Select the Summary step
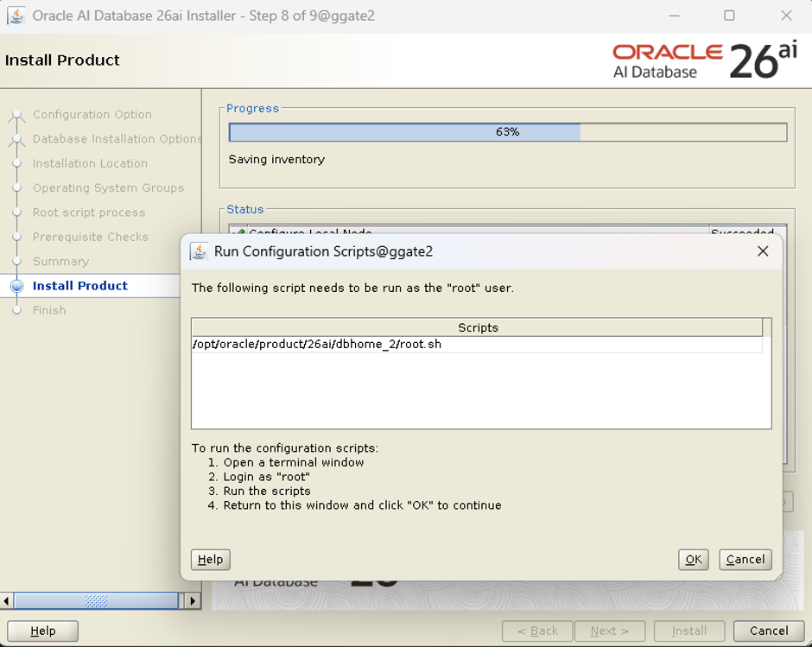This screenshot has width=812, height=647. (61, 262)
